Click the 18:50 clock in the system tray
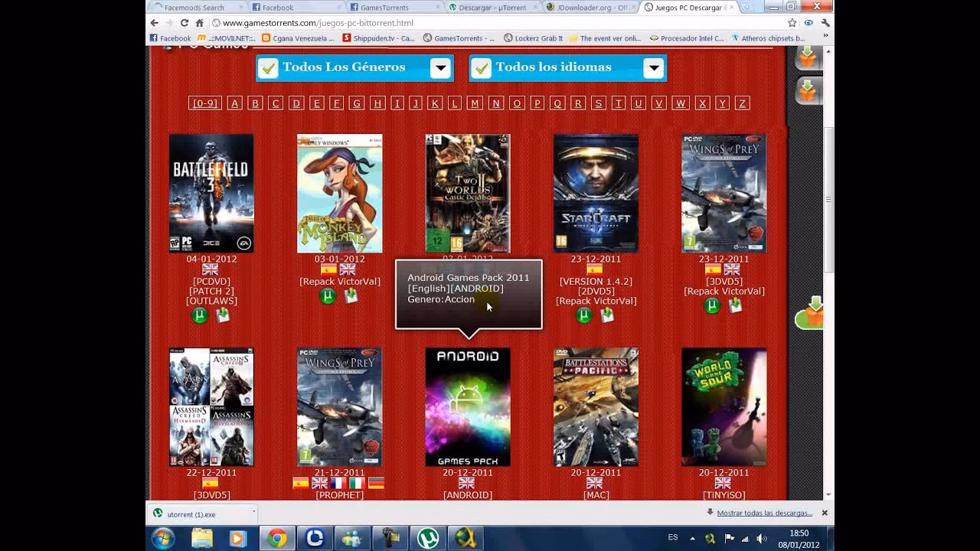This screenshot has width=980, height=551. 799,533
